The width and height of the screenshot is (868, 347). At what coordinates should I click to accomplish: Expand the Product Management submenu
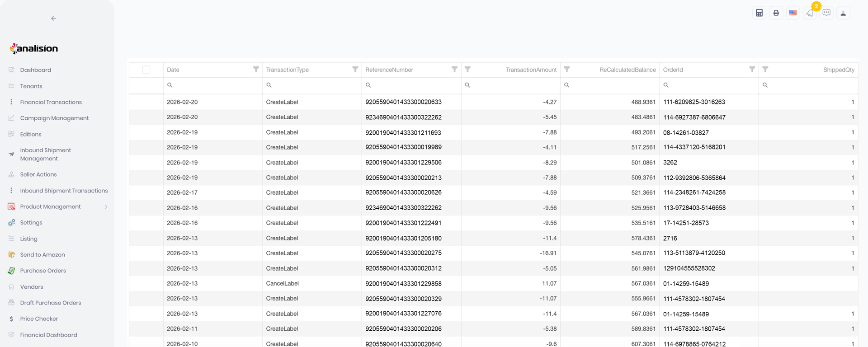point(106,207)
